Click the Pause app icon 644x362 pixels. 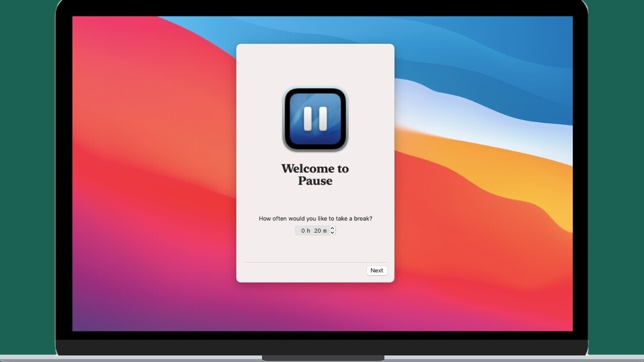[315, 118]
